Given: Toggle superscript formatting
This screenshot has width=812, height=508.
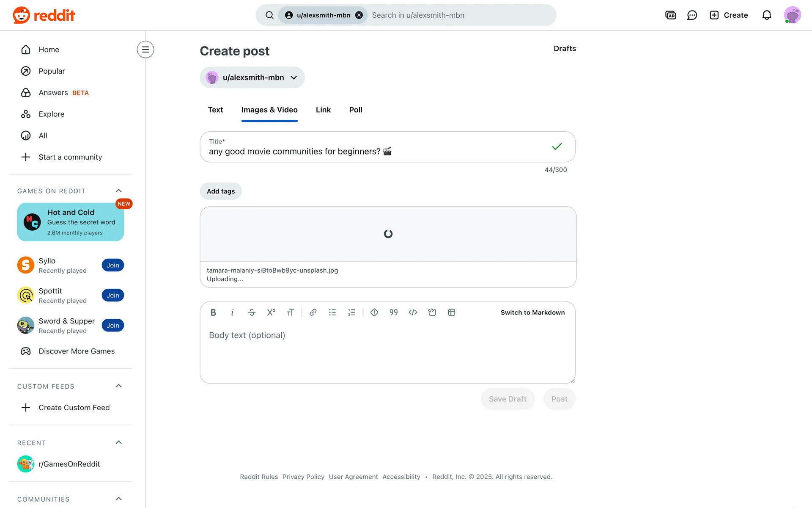Looking at the screenshot, I should (x=271, y=312).
